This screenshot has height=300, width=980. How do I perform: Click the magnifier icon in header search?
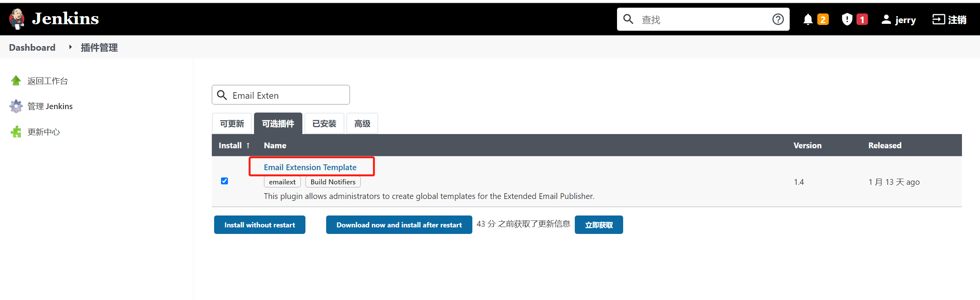[x=628, y=19]
